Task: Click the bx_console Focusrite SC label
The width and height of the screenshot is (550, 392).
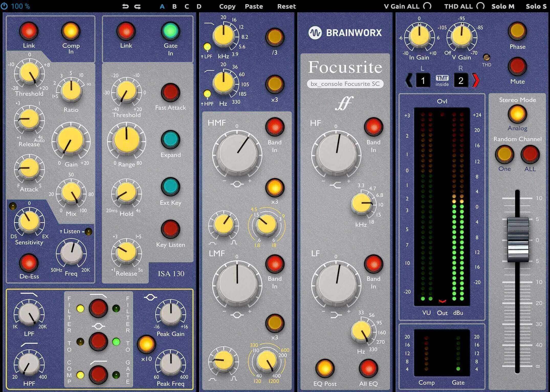Action: 345,84
